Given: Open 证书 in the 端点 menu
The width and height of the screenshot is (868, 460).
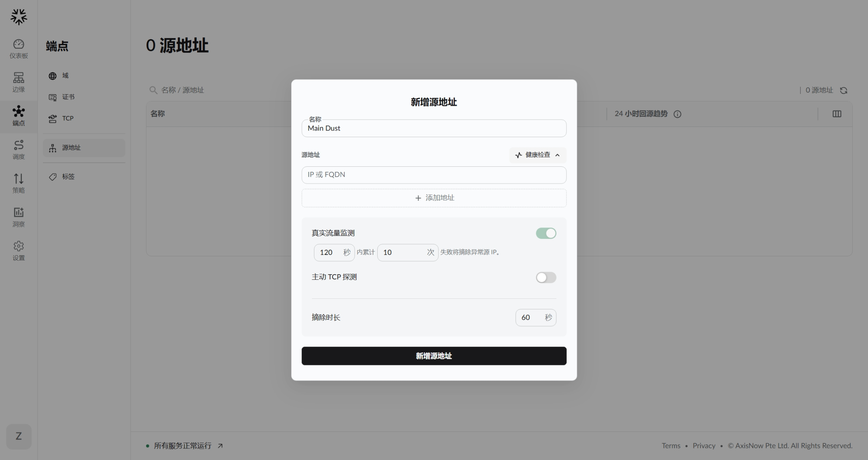Looking at the screenshot, I should tap(84, 97).
